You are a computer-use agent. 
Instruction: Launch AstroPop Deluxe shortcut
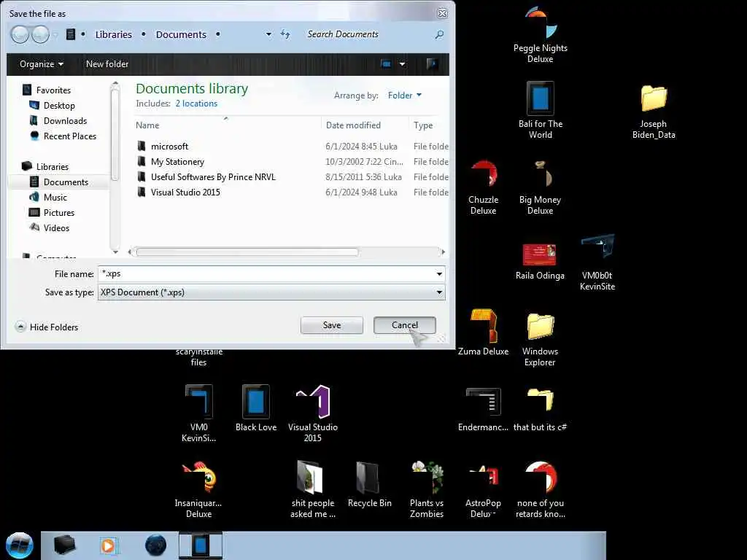(x=483, y=491)
